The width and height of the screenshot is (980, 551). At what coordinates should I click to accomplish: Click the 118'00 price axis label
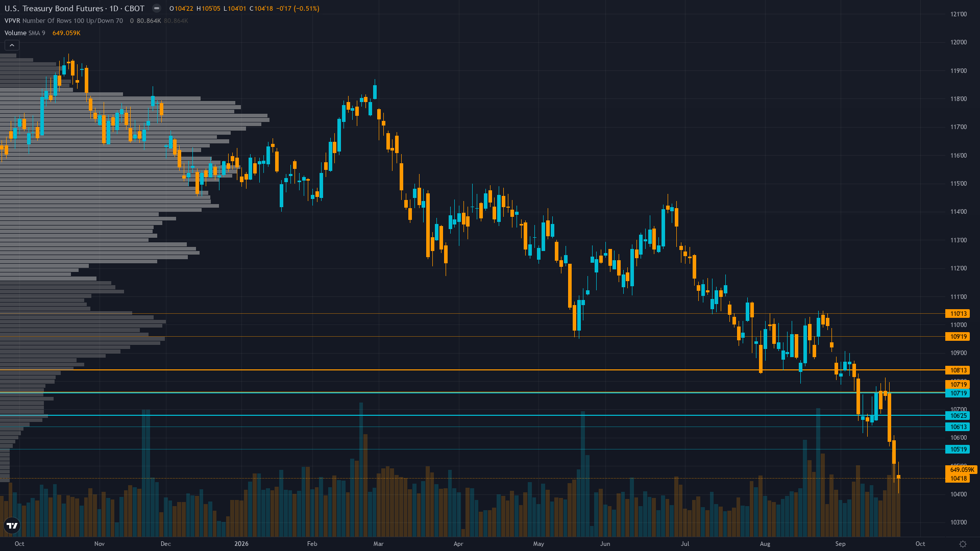pyautogui.click(x=959, y=99)
